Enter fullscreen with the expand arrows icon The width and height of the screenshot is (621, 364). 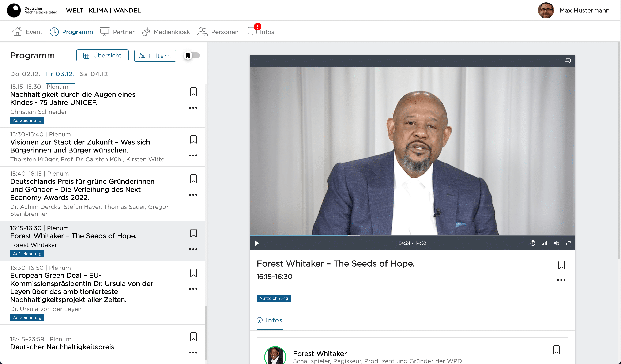tap(568, 243)
